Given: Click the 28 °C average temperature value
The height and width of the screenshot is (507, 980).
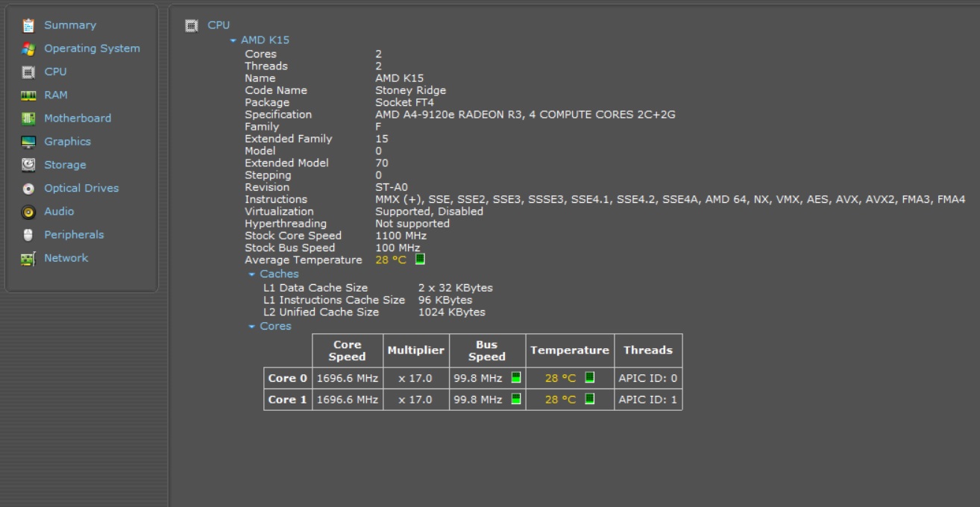Looking at the screenshot, I should 391,260.
